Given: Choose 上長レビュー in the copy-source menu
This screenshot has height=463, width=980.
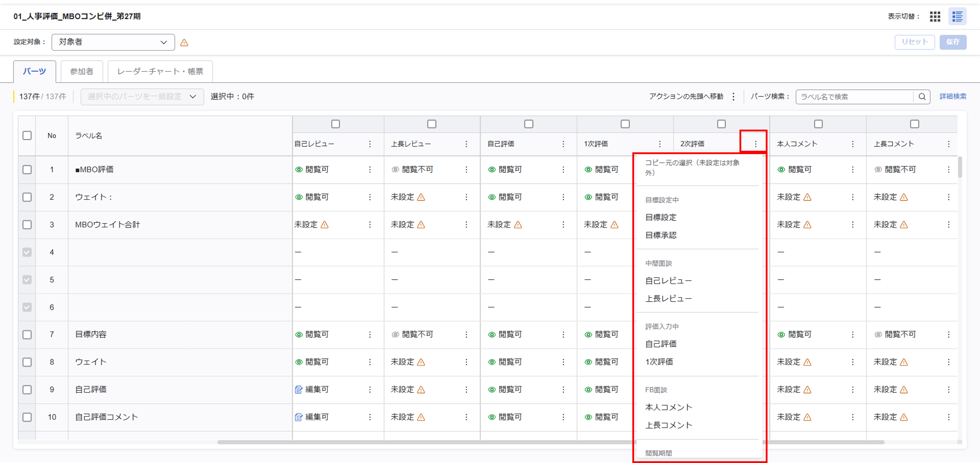Looking at the screenshot, I should click(668, 299).
